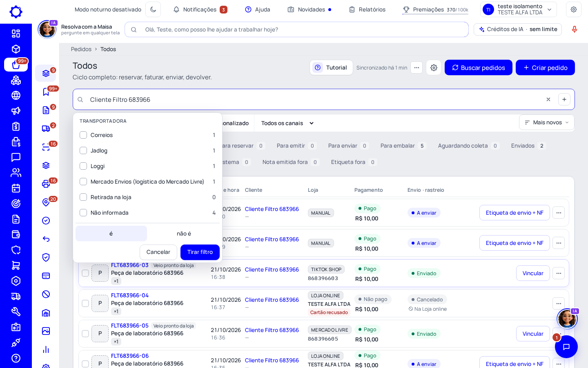588x368 pixels.
Task: Click the Maisa assistant search input
Action: tap(296, 29)
